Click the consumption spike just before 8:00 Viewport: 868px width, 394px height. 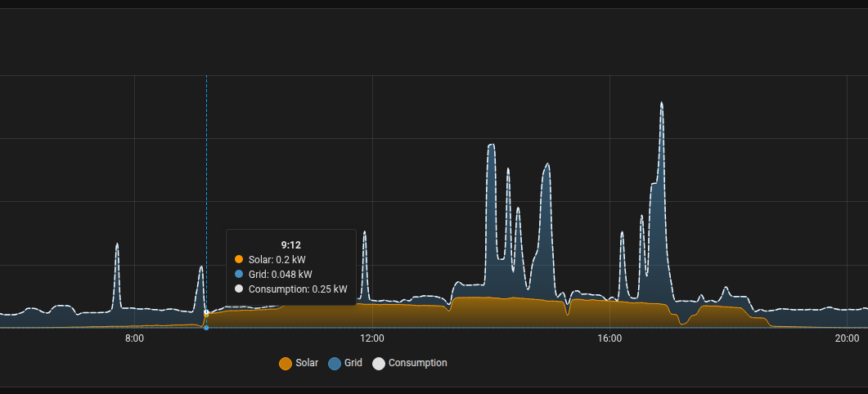(117, 245)
